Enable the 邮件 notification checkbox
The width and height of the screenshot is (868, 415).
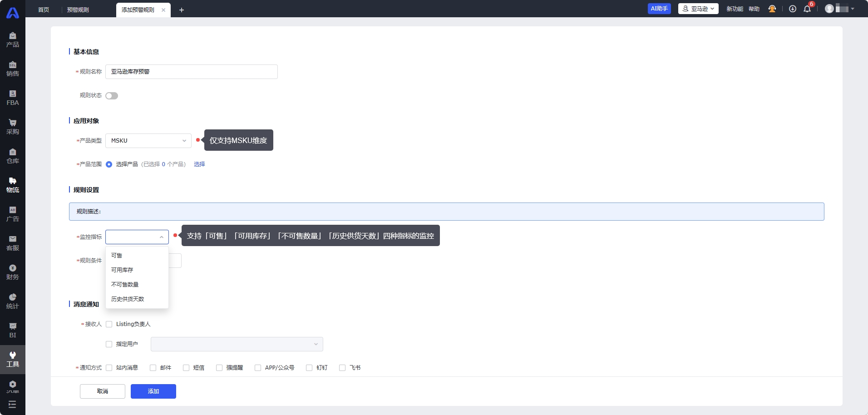153,368
